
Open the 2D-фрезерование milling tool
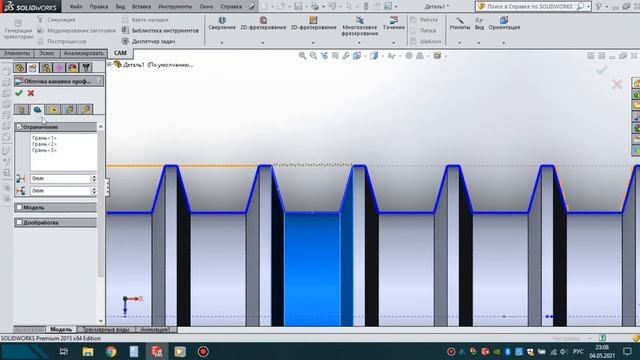263,23
